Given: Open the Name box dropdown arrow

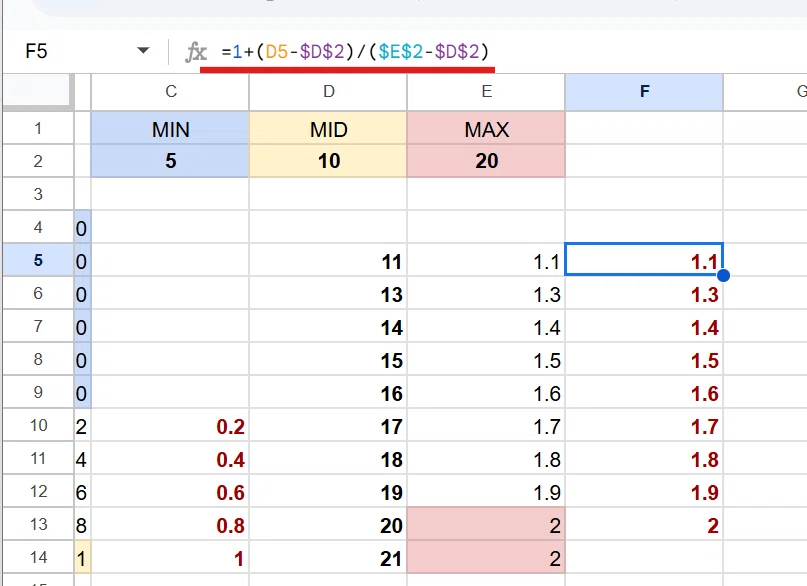Looking at the screenshot, I should (x=143, y=50).
